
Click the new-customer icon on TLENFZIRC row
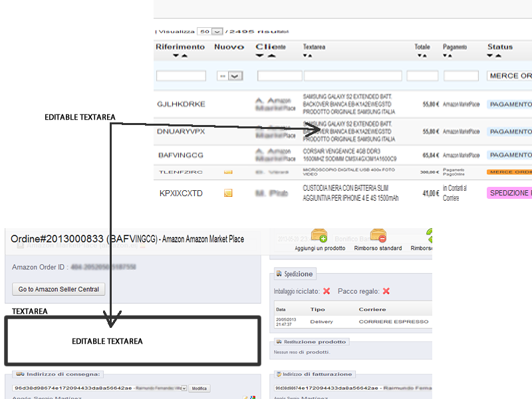pos(228,172)
